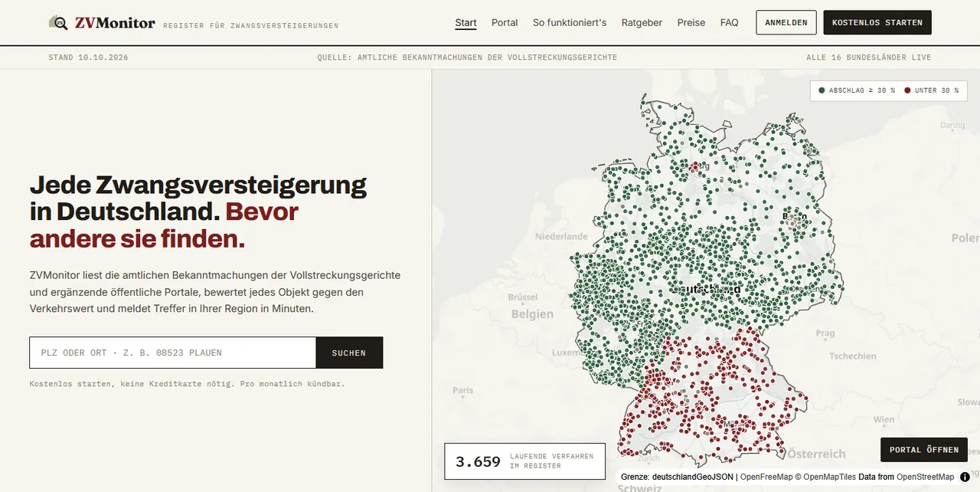Viewport: 980px width, 492px height.
Task: Click the 'Kostenlos starten, keine Kreditkarte' note
Action: click(187, 384)
